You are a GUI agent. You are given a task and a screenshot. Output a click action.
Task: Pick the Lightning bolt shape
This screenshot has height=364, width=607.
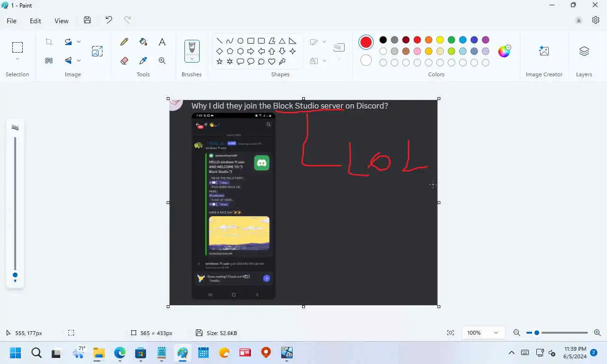[282, 62]
